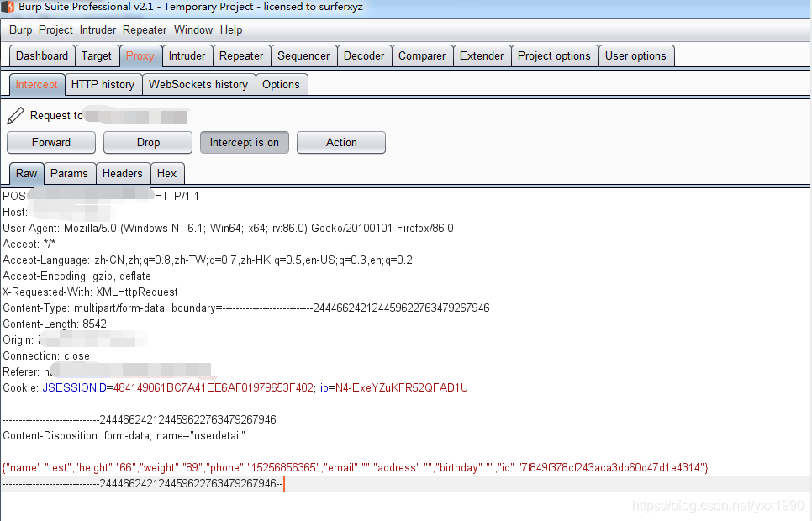This screenshot has width=812, height=521.
Task: Open the proxy Options sub-tab
Action: pos(282,84)
